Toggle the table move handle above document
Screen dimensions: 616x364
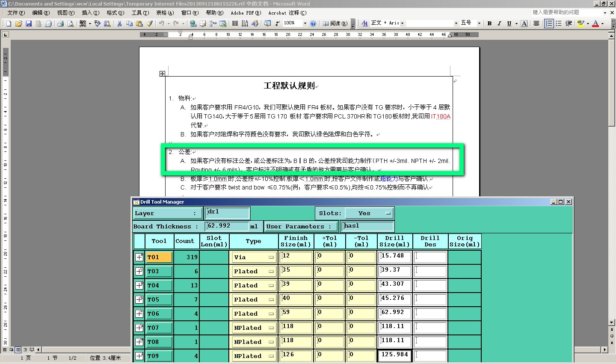click(162, 74)
